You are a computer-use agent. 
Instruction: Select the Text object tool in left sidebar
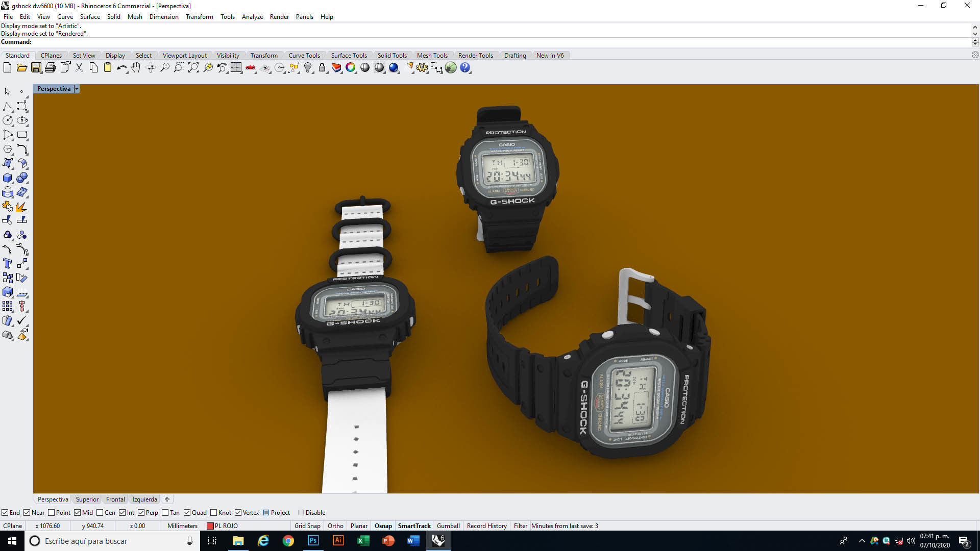(8, 264)
